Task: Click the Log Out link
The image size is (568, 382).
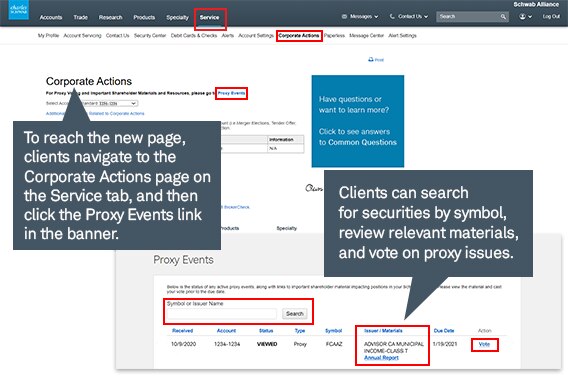Action: coord(551,17)
